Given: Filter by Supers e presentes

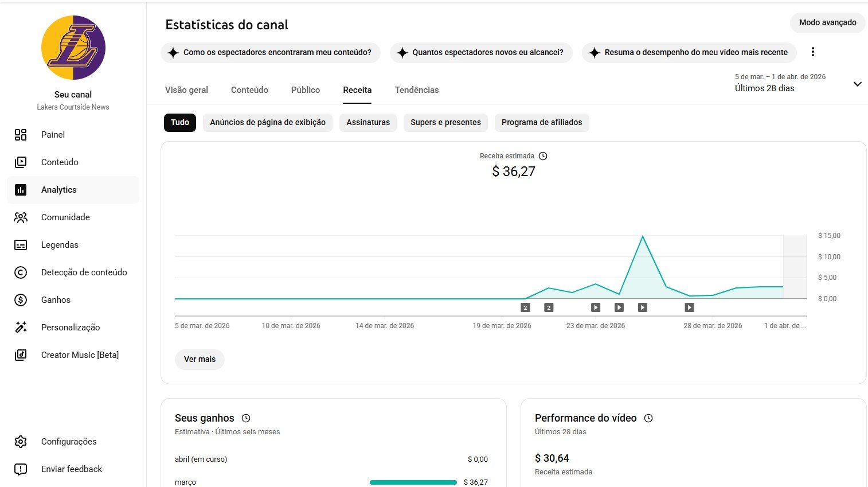Looking at the screenshot, I should (445, 123).
